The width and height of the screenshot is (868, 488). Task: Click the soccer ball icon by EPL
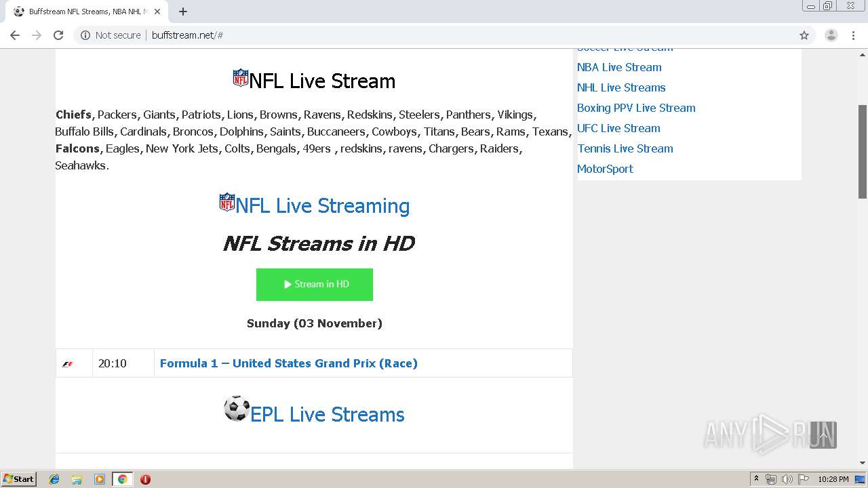[237, 409]
